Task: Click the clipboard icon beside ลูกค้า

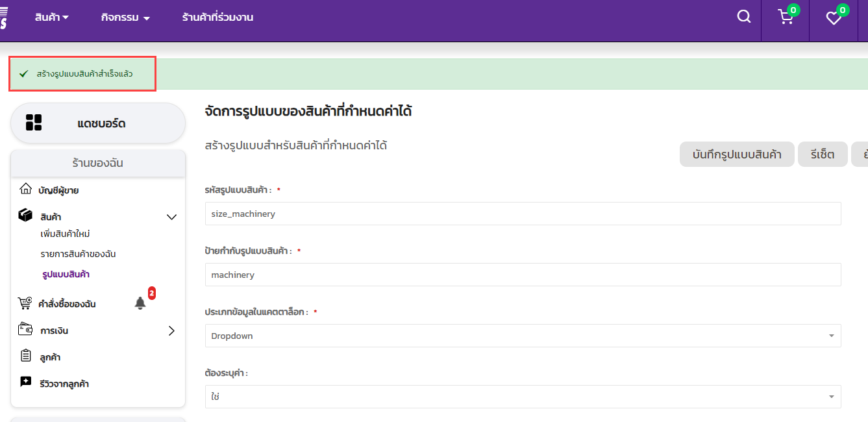Action: click(25, 356)
